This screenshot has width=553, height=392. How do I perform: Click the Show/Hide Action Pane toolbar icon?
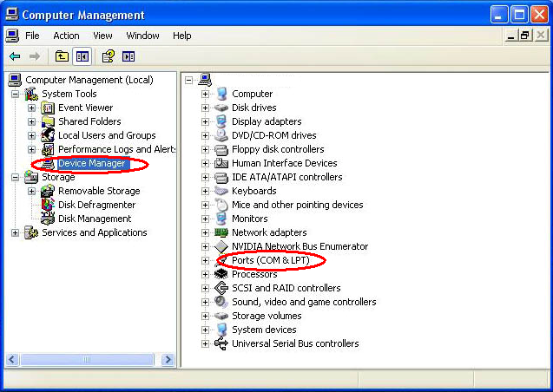pos(128,56)
